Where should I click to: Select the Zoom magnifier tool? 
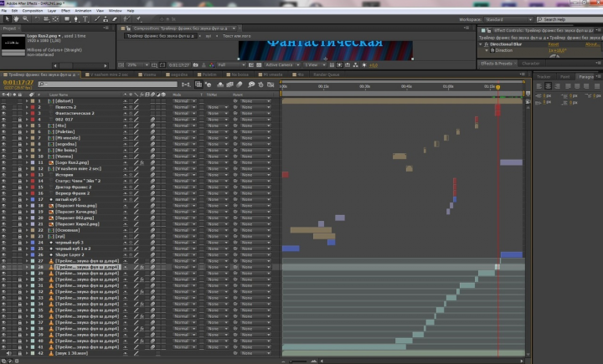[25, 19]
